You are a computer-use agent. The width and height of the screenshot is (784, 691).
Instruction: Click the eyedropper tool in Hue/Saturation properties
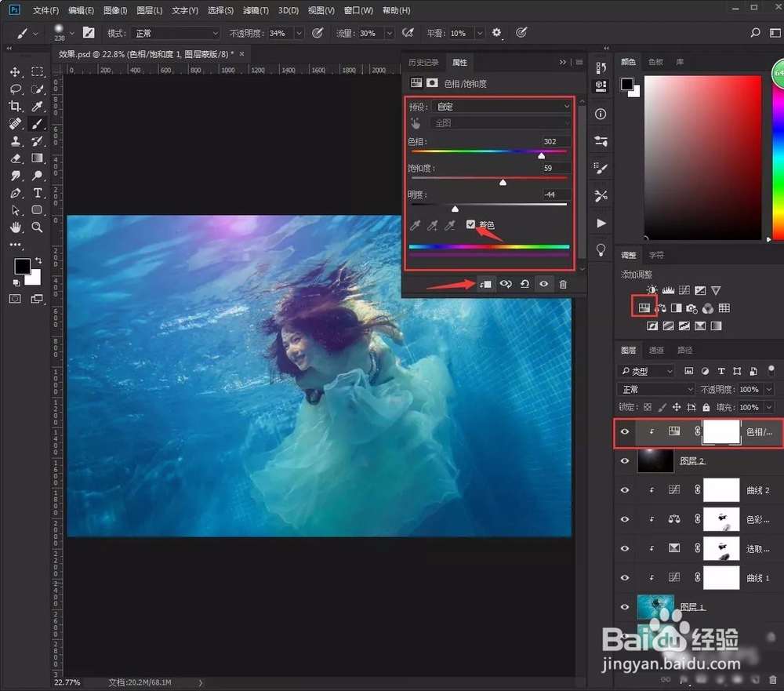point(415,225)
